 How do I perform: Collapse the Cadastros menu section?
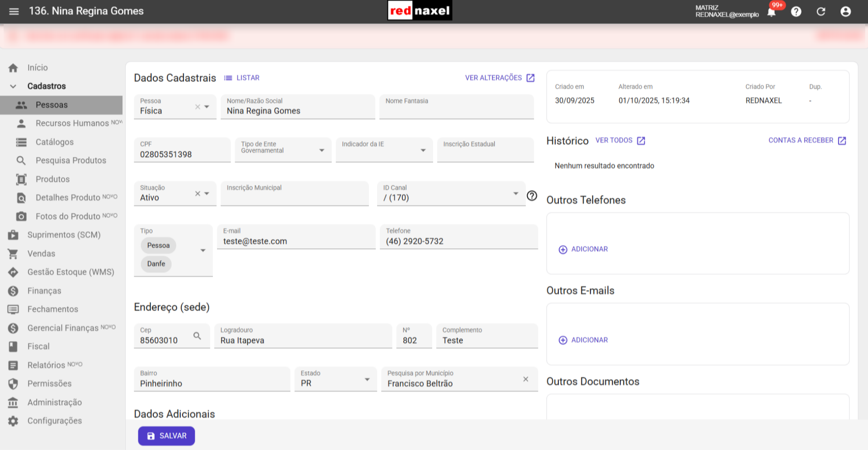(13, 86)
